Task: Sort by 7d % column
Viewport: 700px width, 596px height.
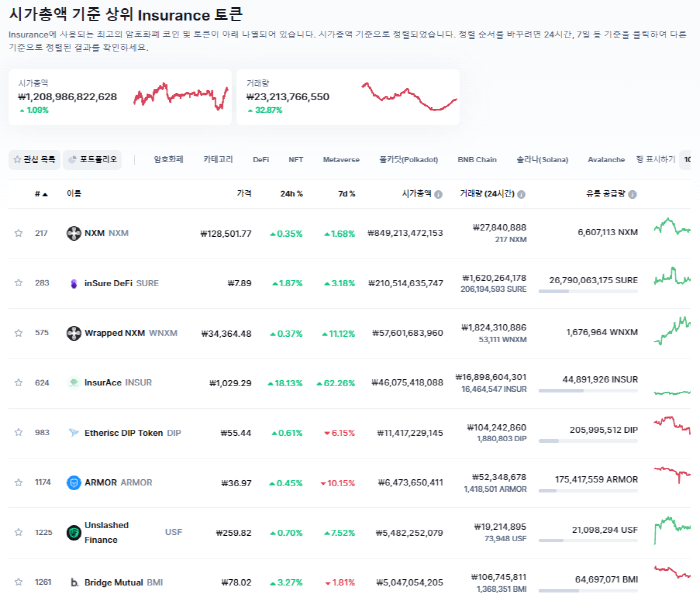Action: pyautogui.click(x=346, y=194)
